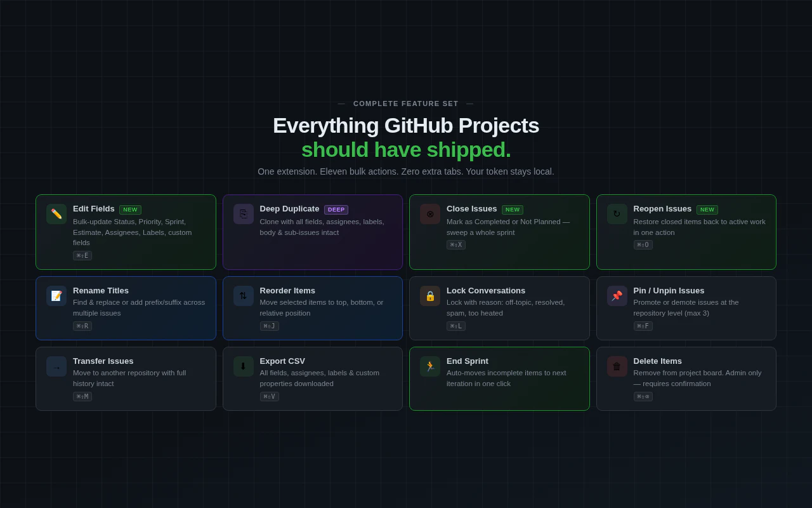Click the Rename Titles keyboard shortcut chip
Screen dimensions: 812x508
[x=82, y=326]
